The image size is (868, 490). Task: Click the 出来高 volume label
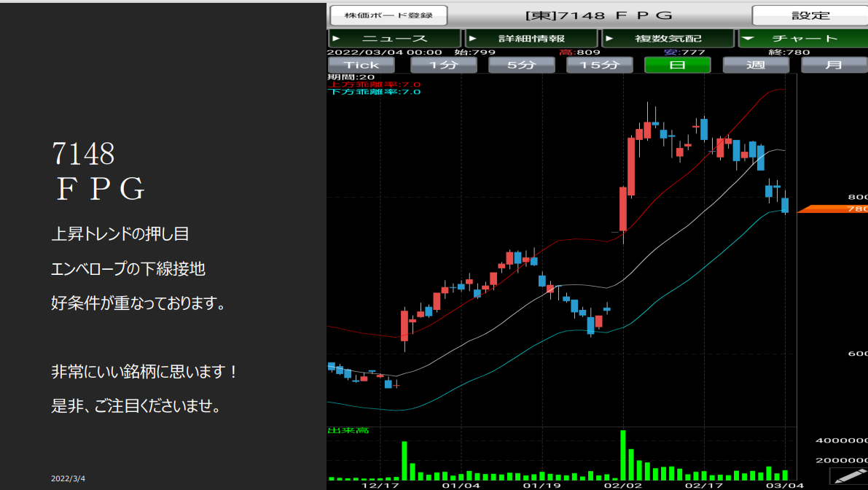click(348, 430)
